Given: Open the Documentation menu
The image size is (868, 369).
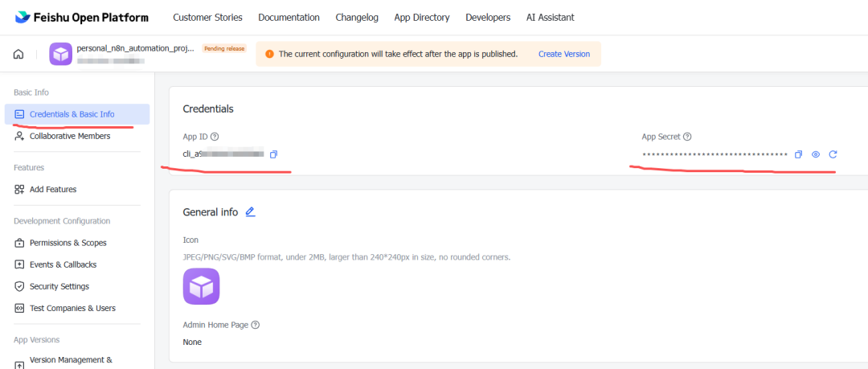Looking at the screenshot, I should [289, 17].
